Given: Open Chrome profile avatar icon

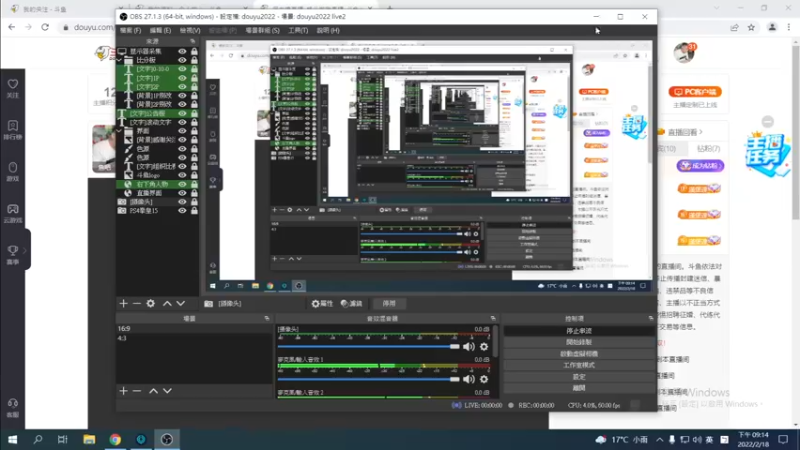Looking at the screenshot, I should [x=772, y=28].
